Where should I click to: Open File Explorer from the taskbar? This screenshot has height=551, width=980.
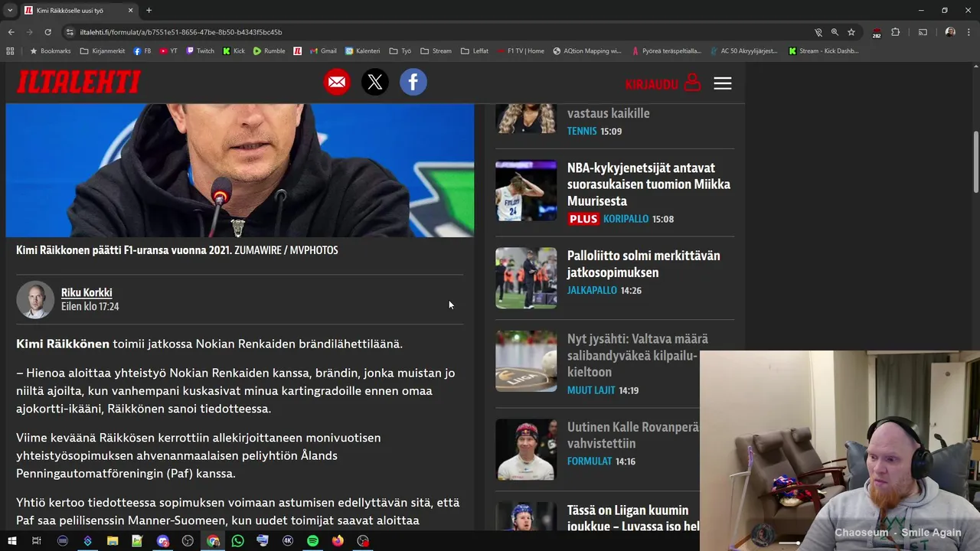pyautogui.click(x=113, y=541)
